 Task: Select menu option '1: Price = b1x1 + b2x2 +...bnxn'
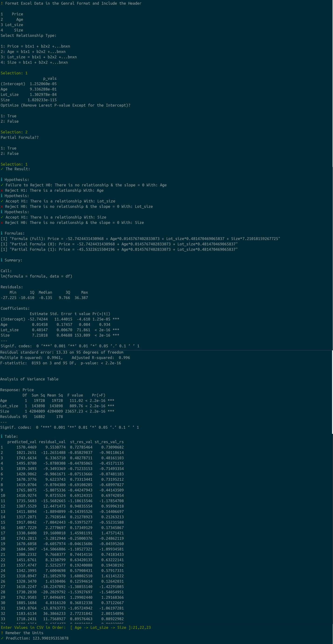[x=35, y=46]
